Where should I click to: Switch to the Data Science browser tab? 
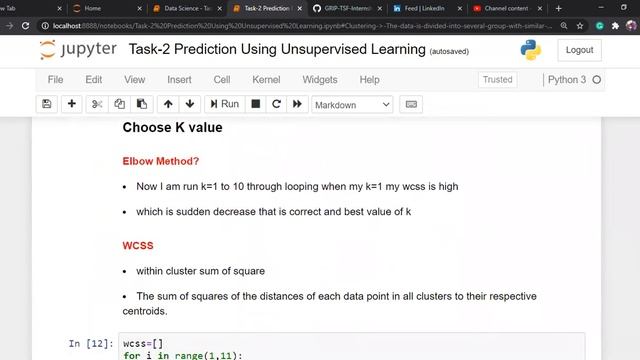click(x=187, y=8)
